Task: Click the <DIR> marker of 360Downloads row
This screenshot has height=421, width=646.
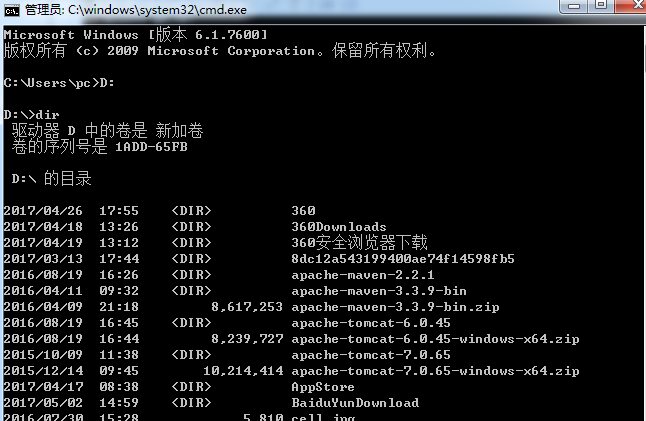Action: pos(191,227)
